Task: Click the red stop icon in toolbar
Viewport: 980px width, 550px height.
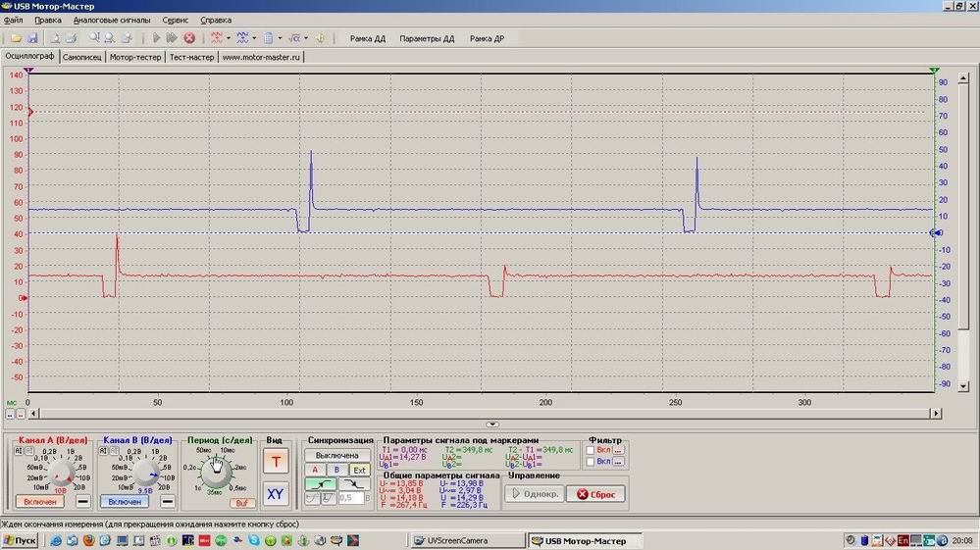Action: point(189,38)
